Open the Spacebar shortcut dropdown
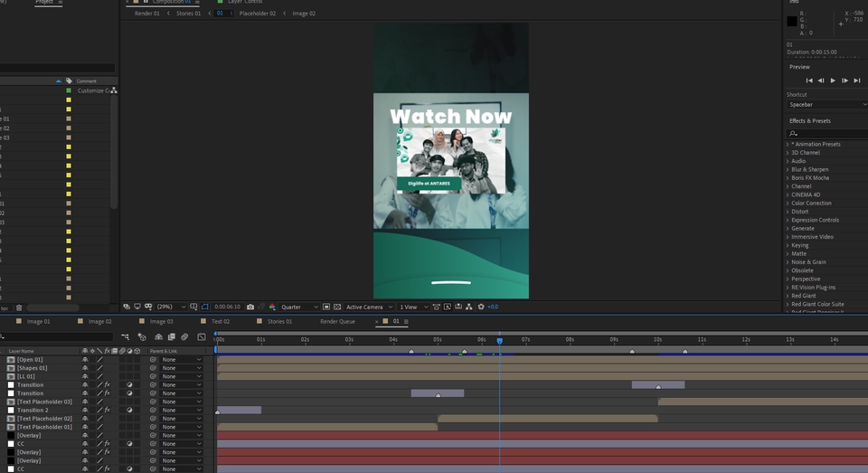 826,105
